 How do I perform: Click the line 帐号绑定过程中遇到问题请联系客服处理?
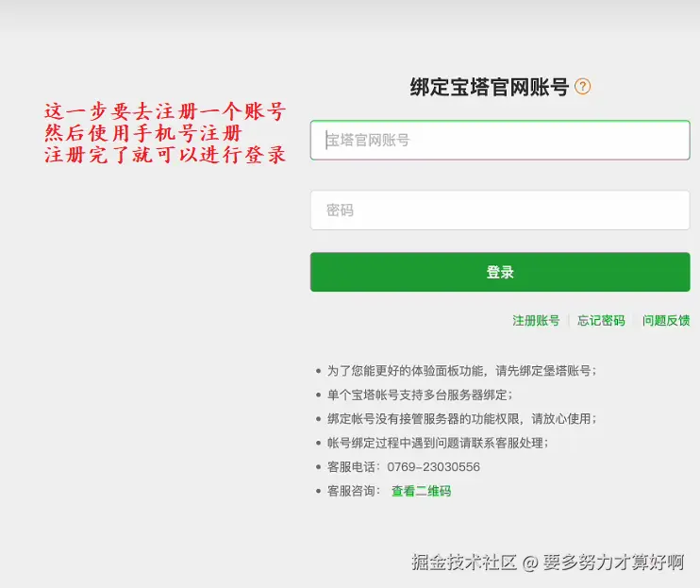[438, 443]
